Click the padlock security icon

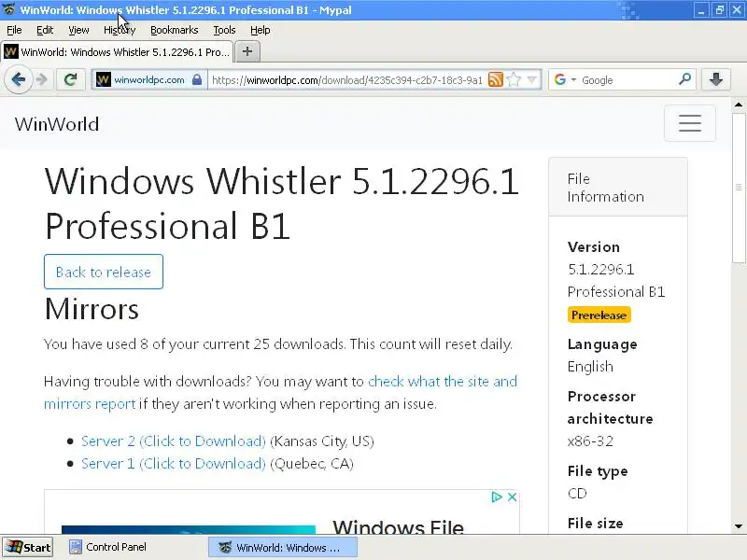[x=197, y=79]
